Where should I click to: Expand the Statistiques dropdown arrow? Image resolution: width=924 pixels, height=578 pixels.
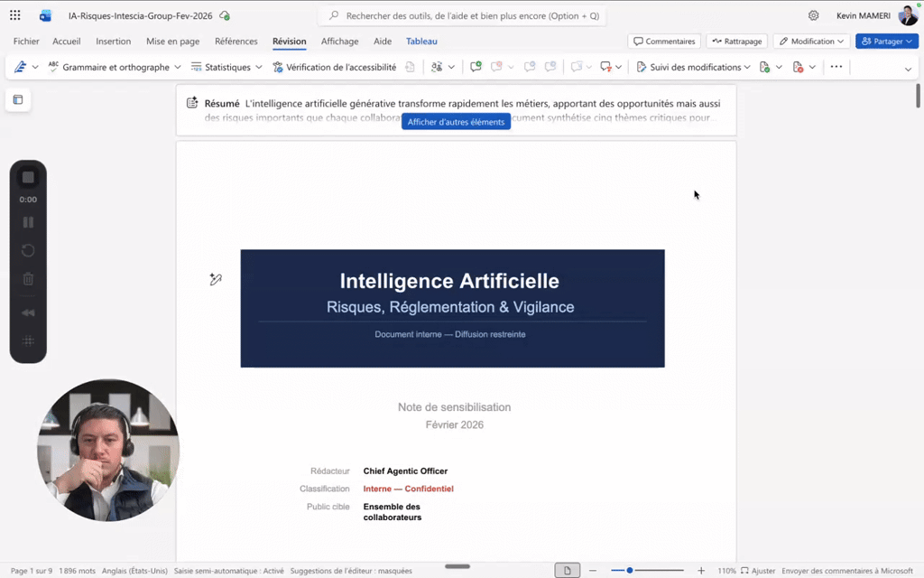coord(259,67)
